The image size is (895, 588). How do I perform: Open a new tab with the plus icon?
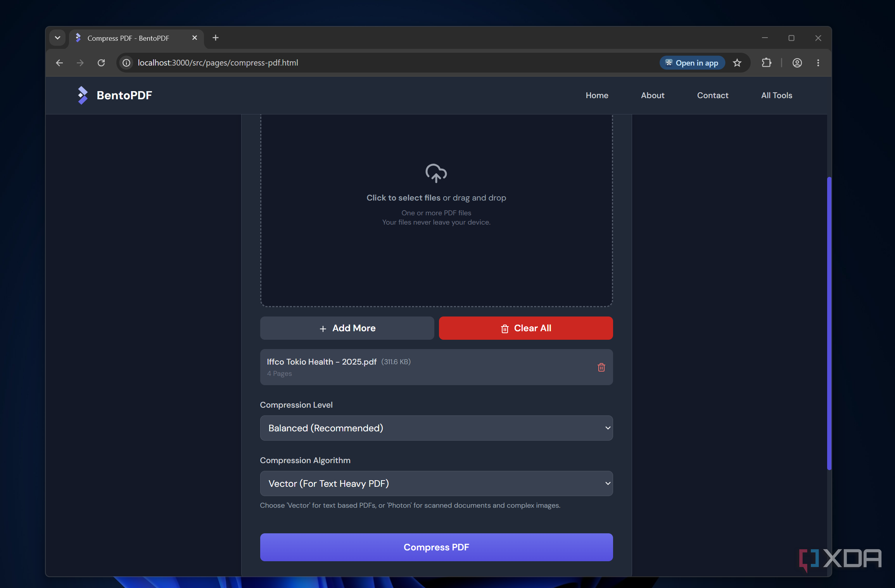[216, 38]
